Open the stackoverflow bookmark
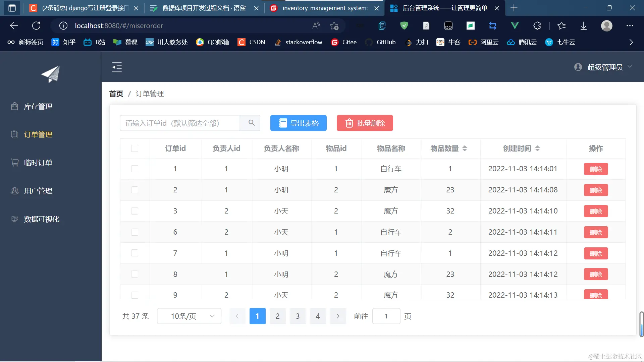 coord(298,42)
